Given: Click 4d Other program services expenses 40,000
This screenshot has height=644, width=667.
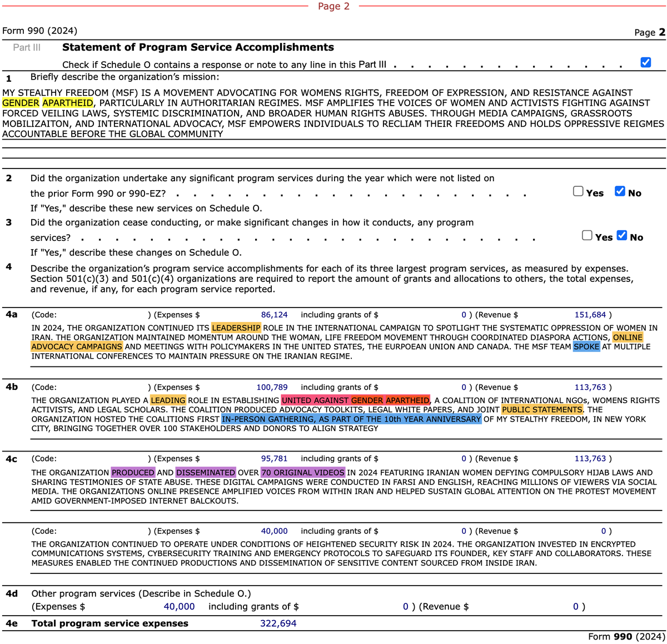Looking at the screenshot, I should [x=179, y=607].
